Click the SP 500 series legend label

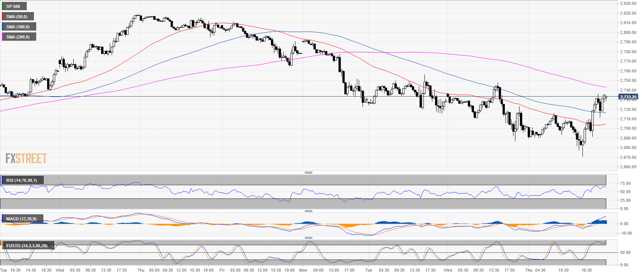click(14, 6)
